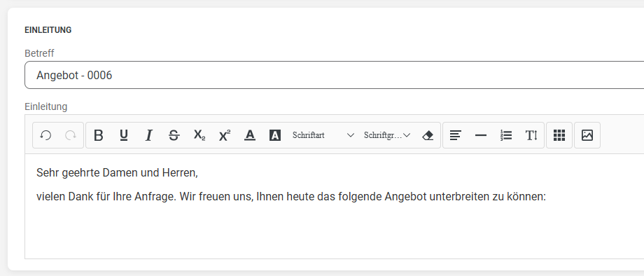The image size is (644, 276).
Task: Open the Schriftgröße size dropdown
Action: (x=386, y=135)
